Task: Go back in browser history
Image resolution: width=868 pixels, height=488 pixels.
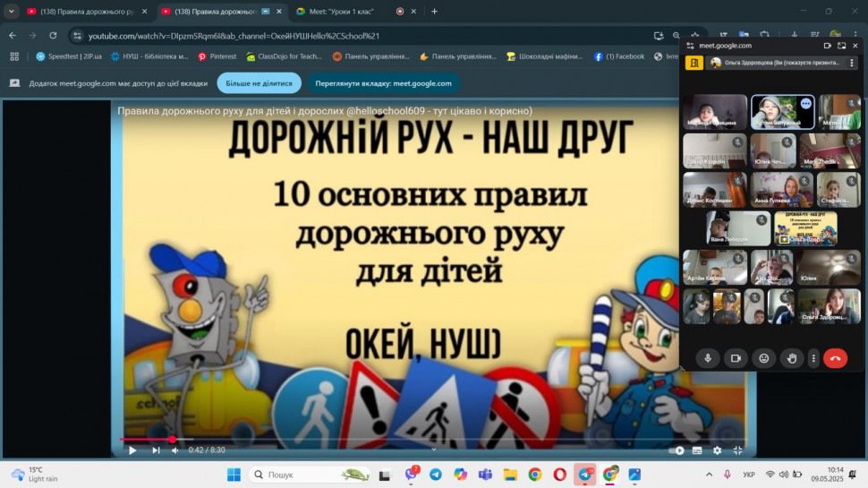Action: coord(13,36)
